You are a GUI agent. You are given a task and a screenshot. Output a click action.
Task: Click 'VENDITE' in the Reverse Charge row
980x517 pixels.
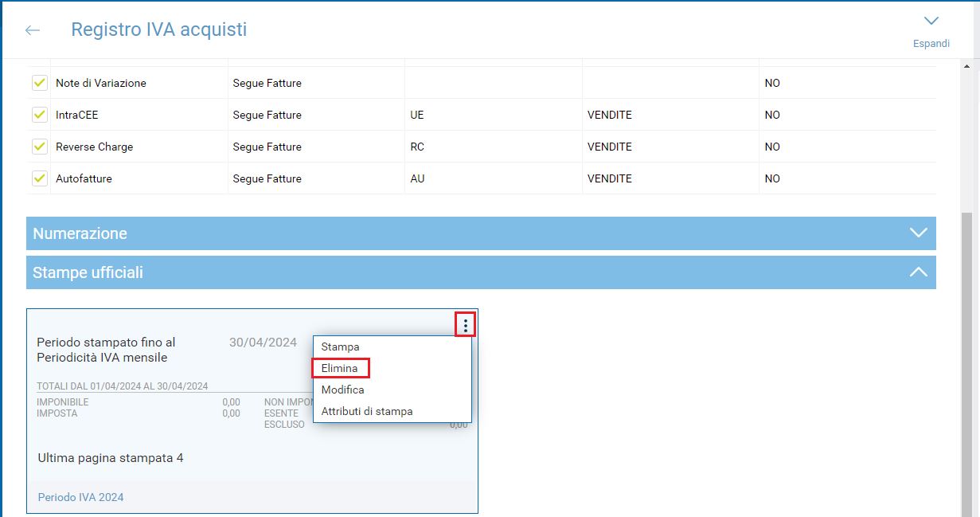(x=610, y=147)
